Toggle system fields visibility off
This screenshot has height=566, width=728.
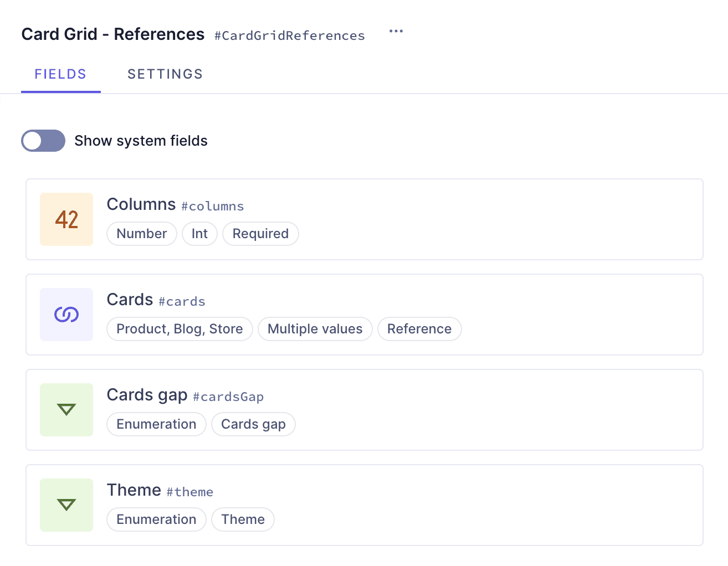point(43,141)
